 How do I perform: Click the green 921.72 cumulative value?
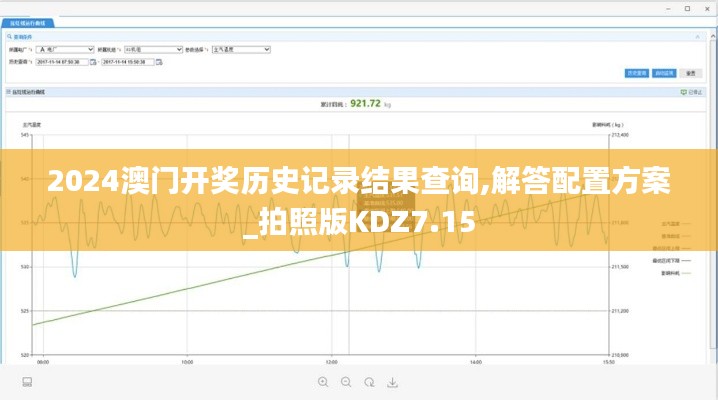click(365, 104)
